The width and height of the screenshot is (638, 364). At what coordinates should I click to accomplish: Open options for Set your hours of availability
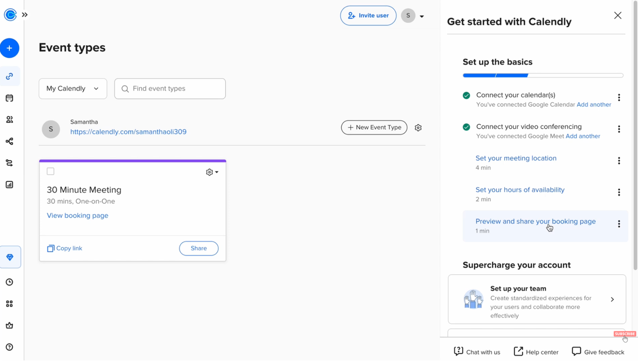click(x=619, y=192)
